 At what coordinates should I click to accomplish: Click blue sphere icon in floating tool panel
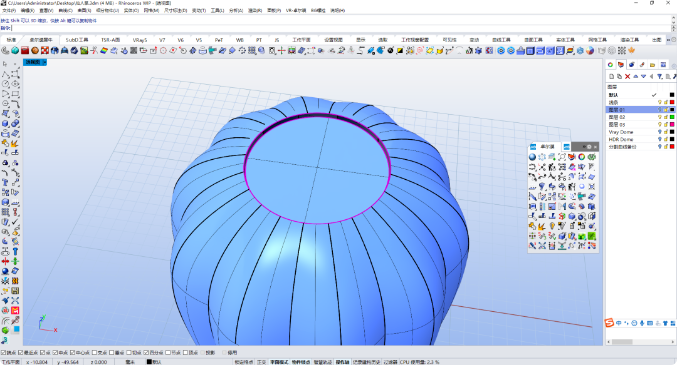[533, 157]
